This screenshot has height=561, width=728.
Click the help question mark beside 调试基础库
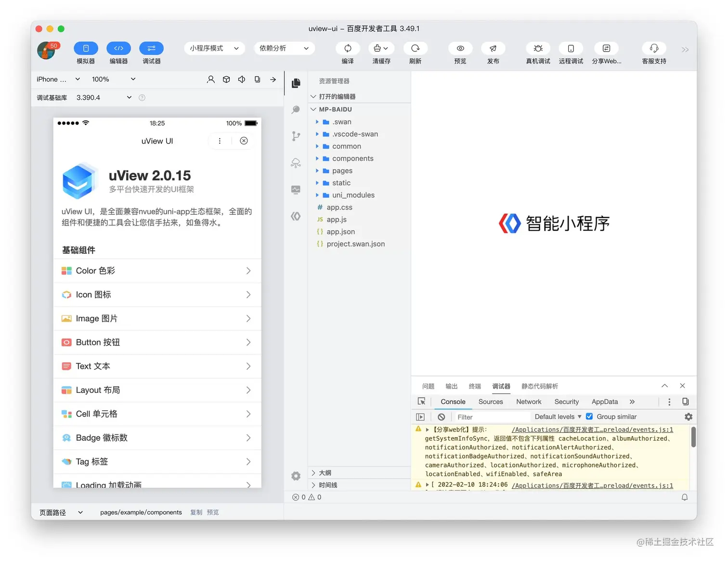coord(142,97)
